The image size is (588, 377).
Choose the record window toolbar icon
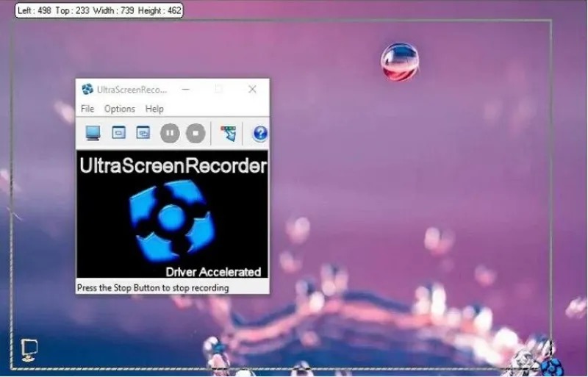(x=118, y=132)
